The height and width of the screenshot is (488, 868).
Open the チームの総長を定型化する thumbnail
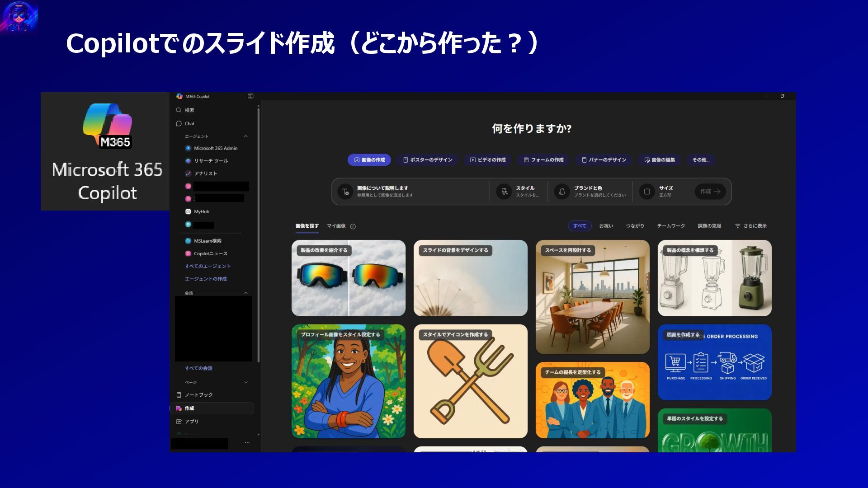[x=593, y=400]
